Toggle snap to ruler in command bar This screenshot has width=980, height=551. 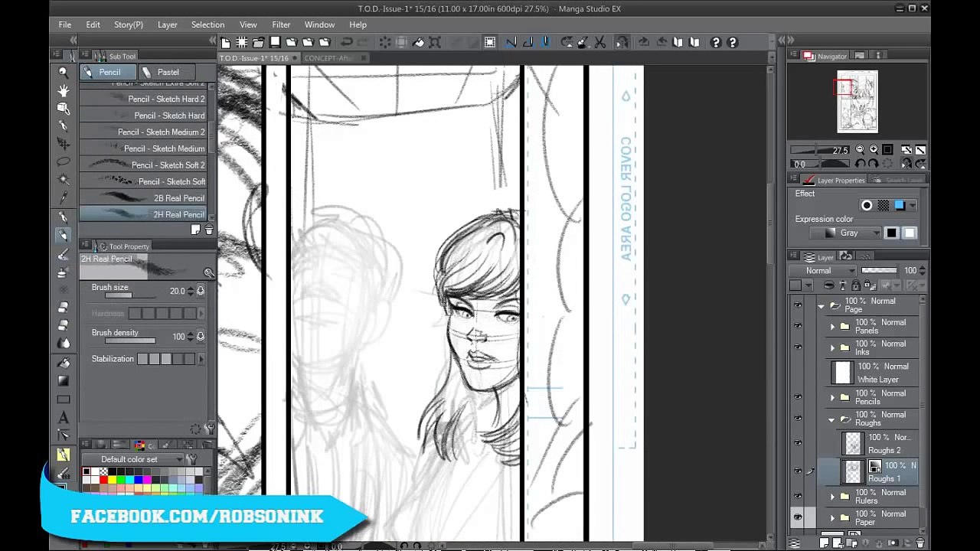click(x=511, y=43)
